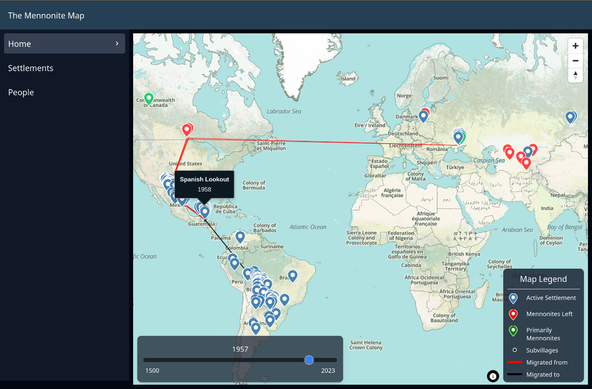Click the 2023 slider maximum label
The height and width of the screenshot is (389, 592).
pyautogui.click(x=328, y=370)
